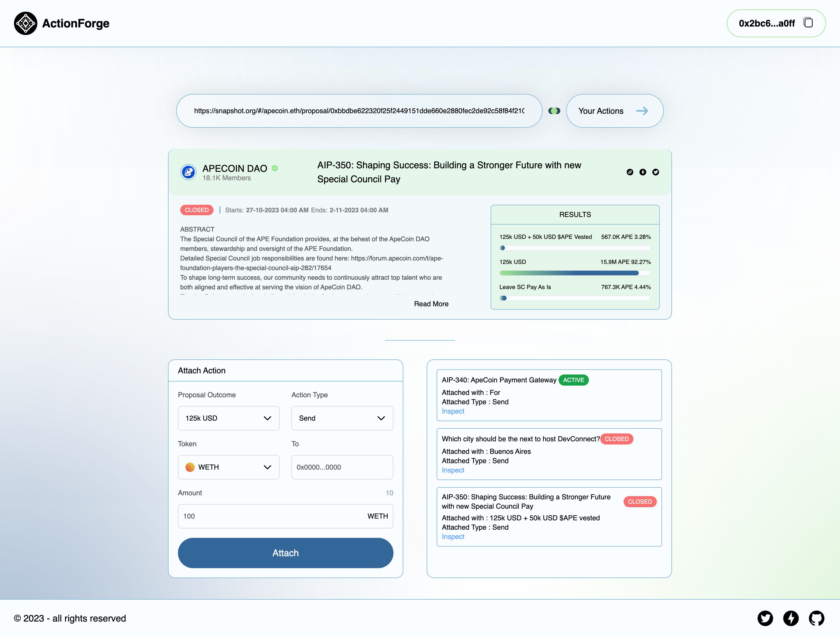Click the APECOIN DAO name
This screenshot has width=840, height=637.
pyautogui.click(x=235, y=168)
